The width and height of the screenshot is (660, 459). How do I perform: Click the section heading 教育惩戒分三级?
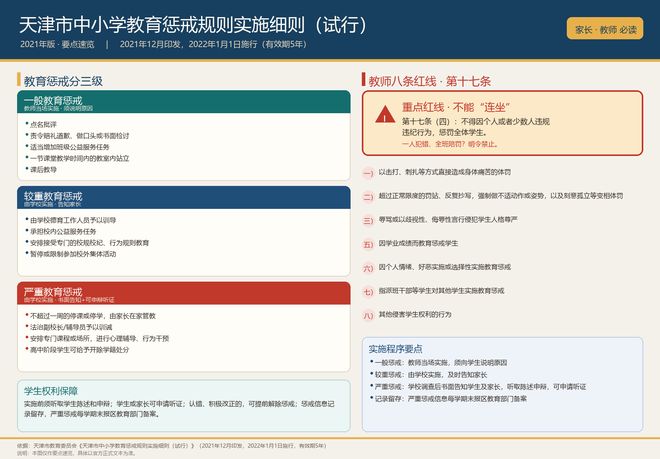[63, 81]
